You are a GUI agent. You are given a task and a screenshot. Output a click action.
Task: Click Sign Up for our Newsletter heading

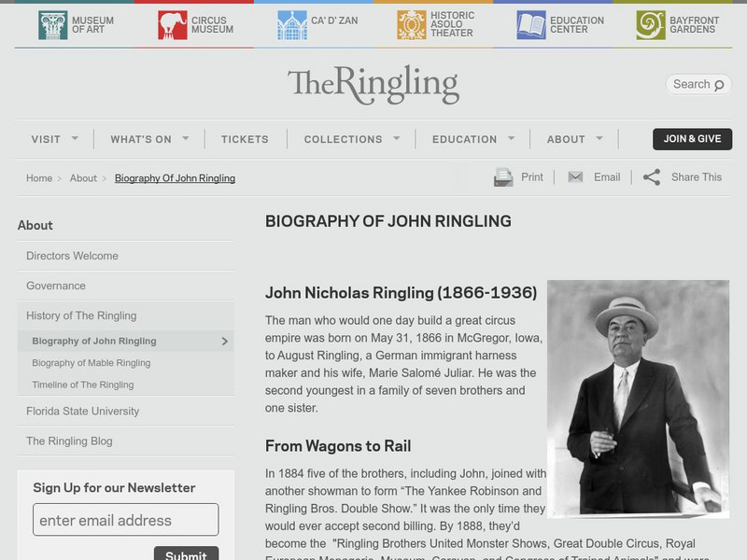114,487
